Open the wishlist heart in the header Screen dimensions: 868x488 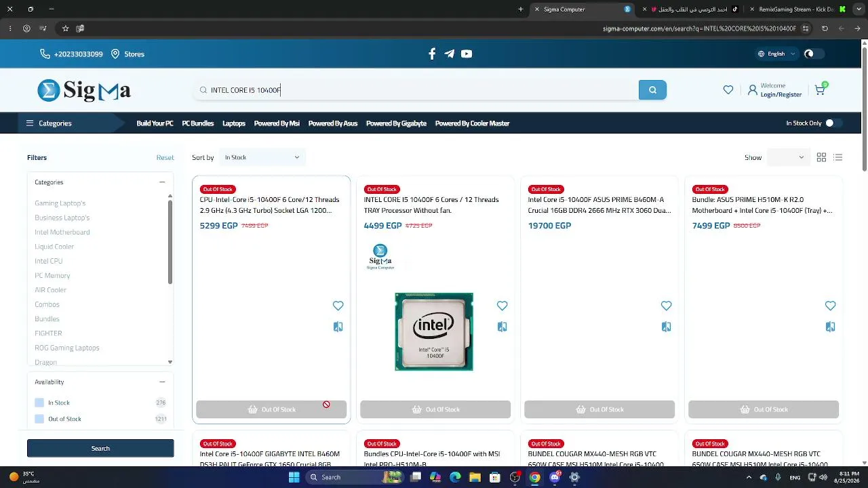point(728,90)
